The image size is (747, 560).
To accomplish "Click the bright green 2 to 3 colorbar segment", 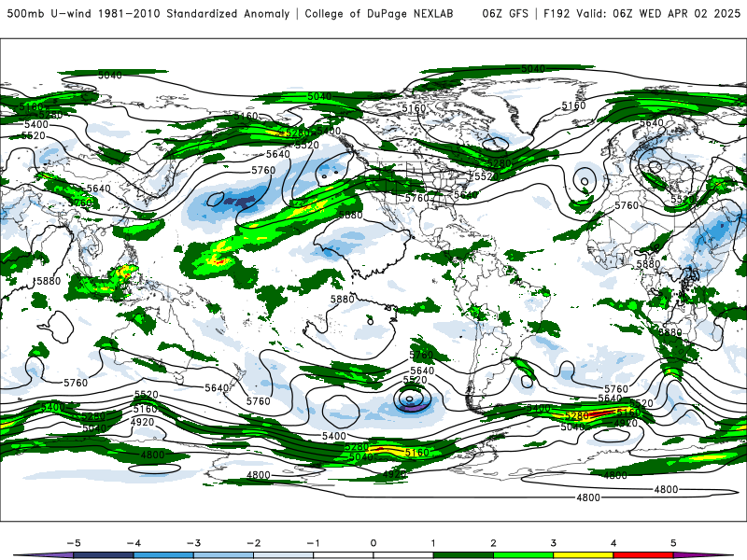I will pyautogui.click(x=524, y=555).
